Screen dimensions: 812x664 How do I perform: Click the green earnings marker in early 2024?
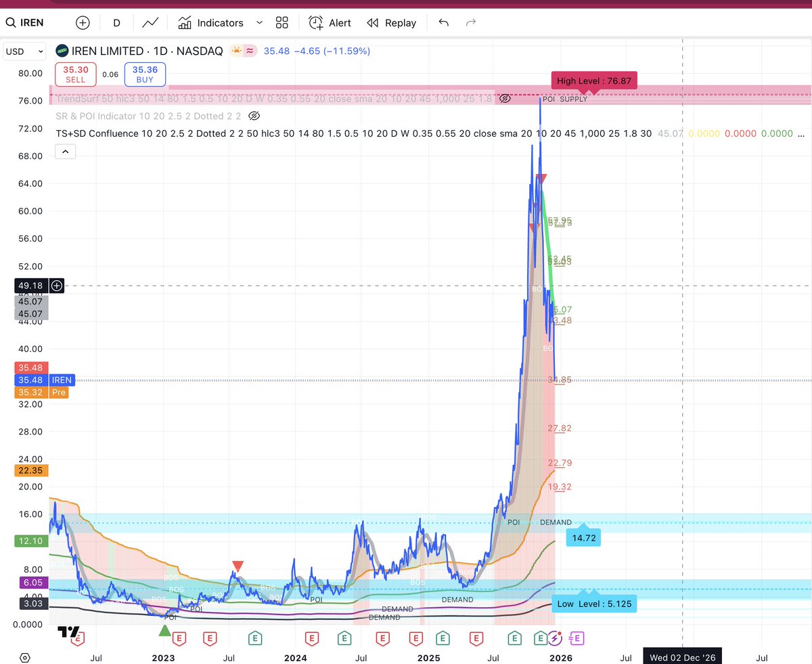[344, 638]
